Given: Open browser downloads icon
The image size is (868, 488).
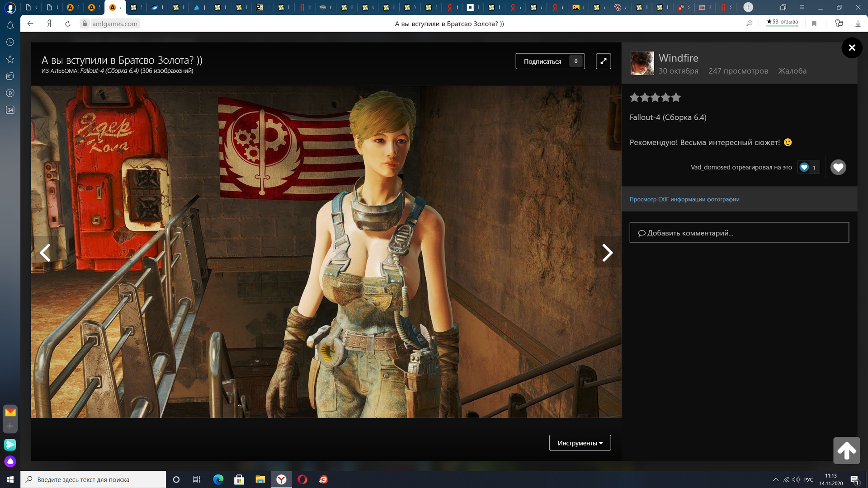Looking at the screenshot, I should pos(858,23).
